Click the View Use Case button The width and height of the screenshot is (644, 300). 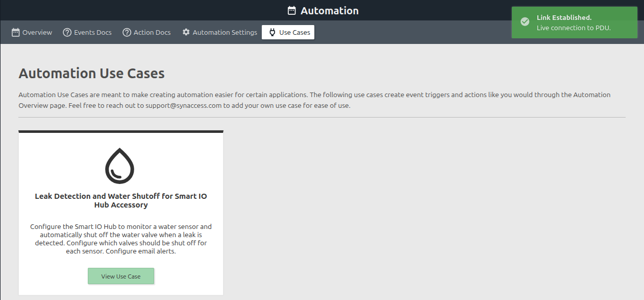coord(121,276)
